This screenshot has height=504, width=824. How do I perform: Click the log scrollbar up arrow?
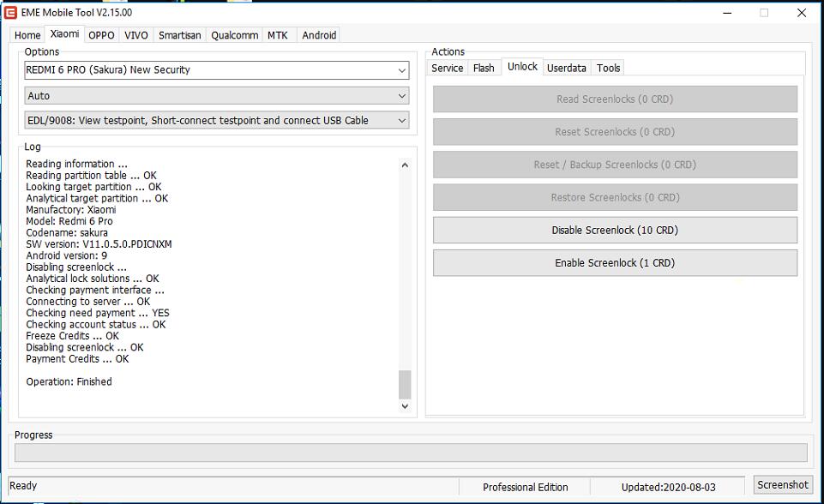coord(405,165)
